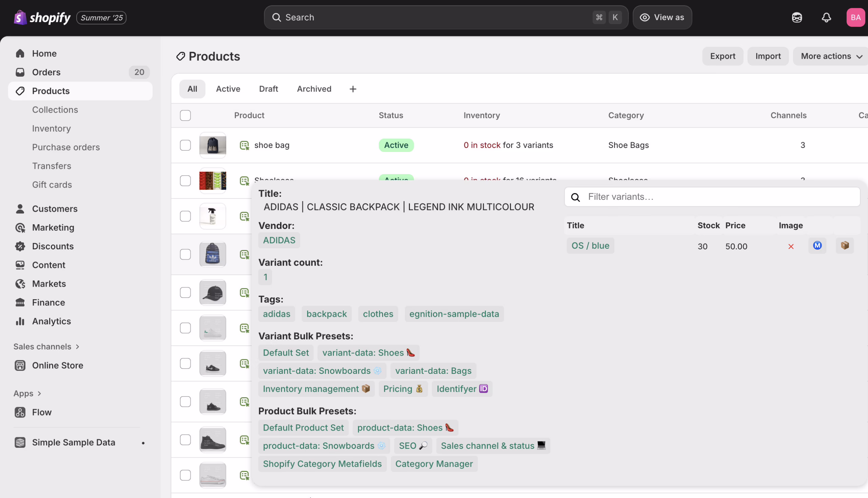The height and width of the screenshot is (498, 868).
Task: Open Transfers in the sidebar
Action: point(52,166)
